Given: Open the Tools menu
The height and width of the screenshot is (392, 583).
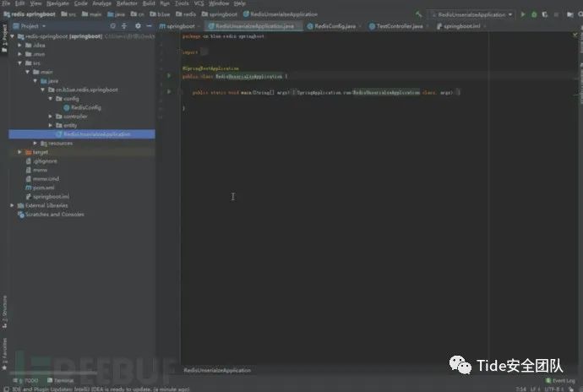Looking at the screenshot, I should 182,3.
